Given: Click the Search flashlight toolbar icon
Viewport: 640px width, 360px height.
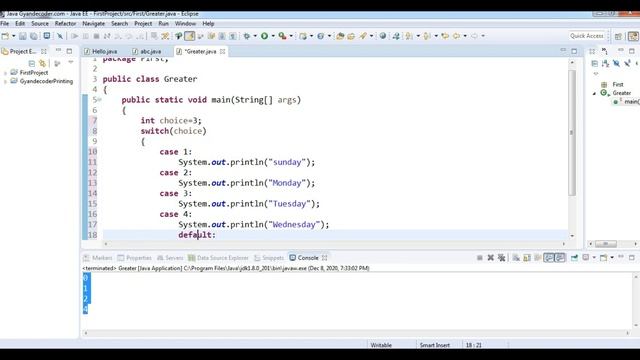Looking at the screenshot, I should pyautogui.click(x=363, y=36).
